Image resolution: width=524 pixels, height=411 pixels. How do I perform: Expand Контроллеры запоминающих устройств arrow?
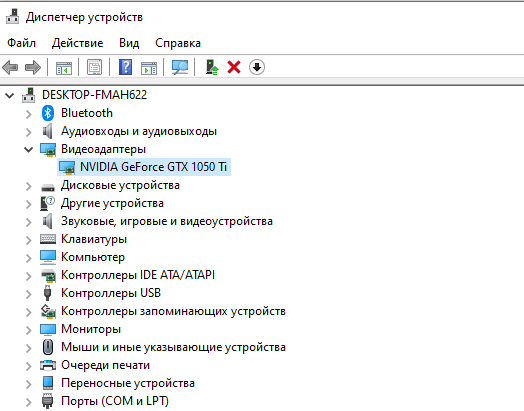click(x=29, y=312)
